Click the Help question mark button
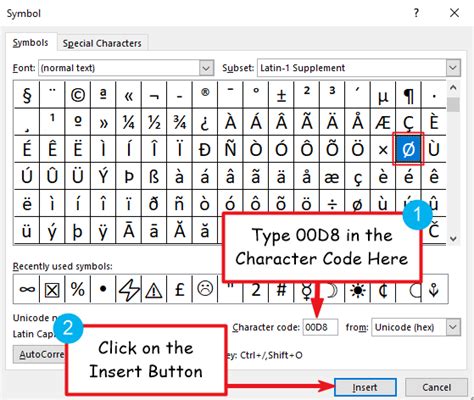Viewport: 474px width, 400px height. point(416,13)
